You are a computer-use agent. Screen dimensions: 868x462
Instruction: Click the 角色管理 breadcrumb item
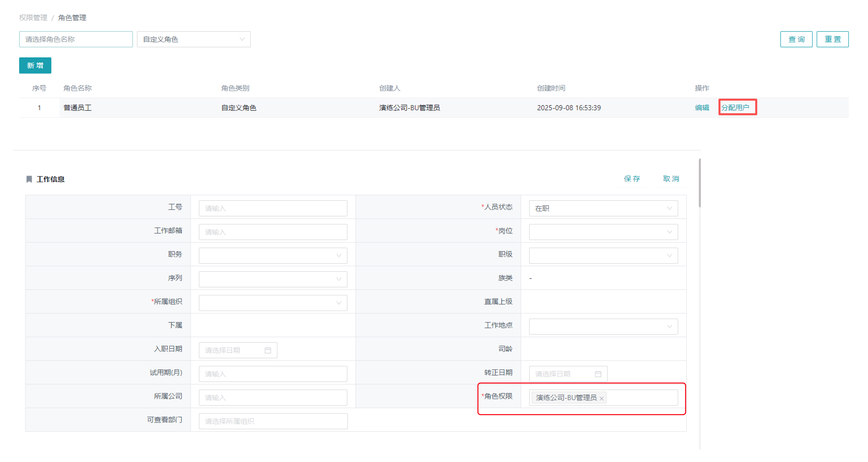pyautogui.click(x=72, y=18)
